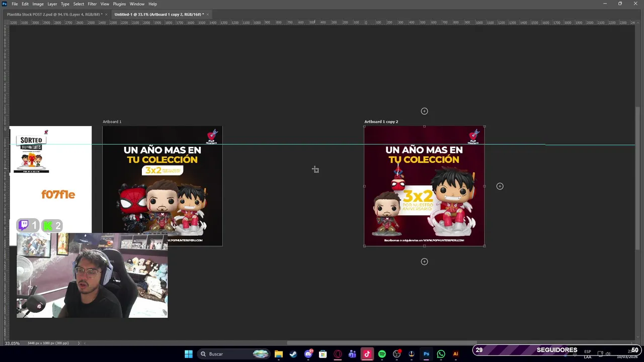Click the volume icon in system tray
This screenshot has width=644, height=362.
[608, 354]
